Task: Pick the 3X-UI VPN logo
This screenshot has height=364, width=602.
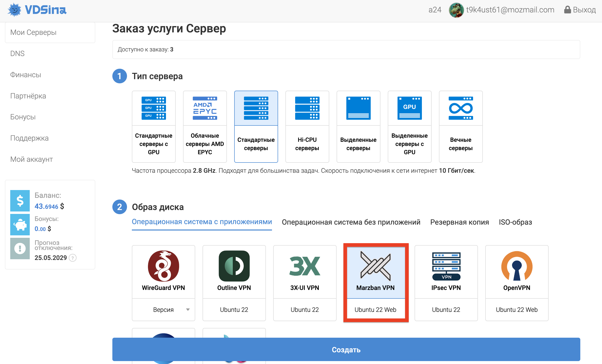Action: tap(305, 266)
